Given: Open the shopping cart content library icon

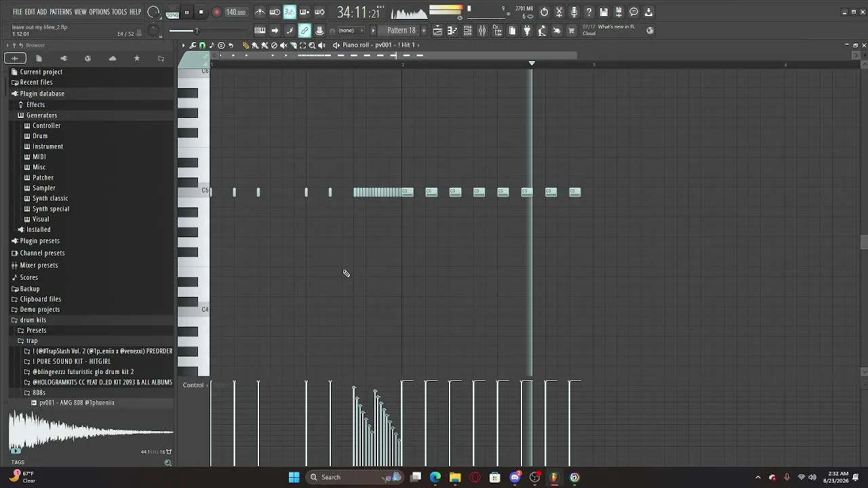Looking at the screenshot, I should 572,30.
